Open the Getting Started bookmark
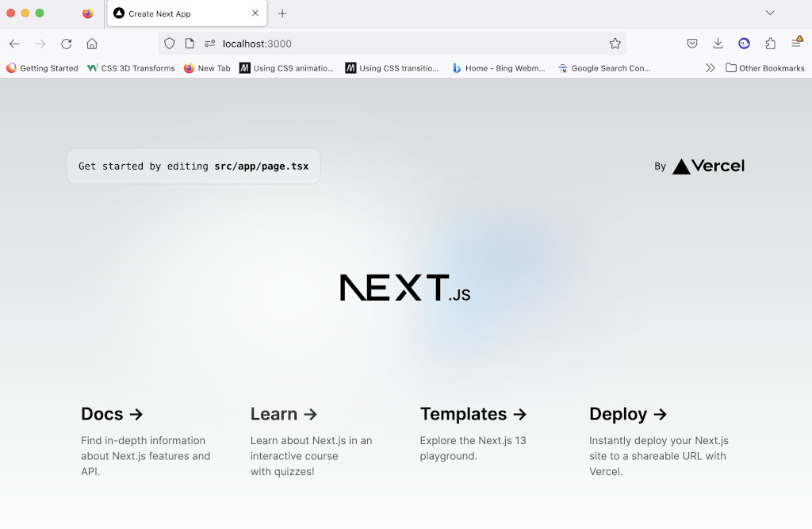Viewport: 812px width, 529px height. point(42,68)
